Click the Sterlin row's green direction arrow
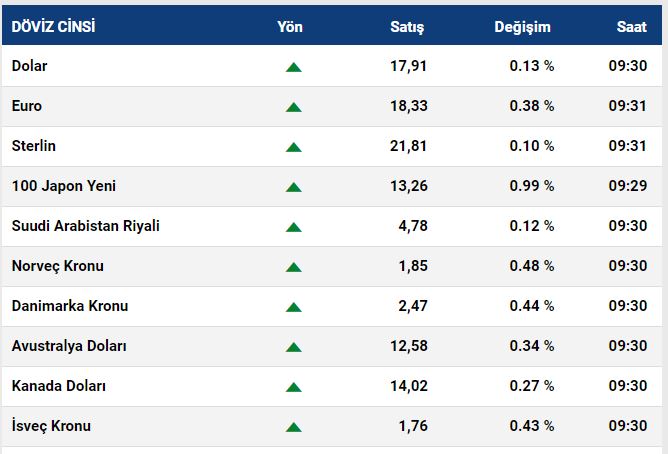 coord(293,147)
